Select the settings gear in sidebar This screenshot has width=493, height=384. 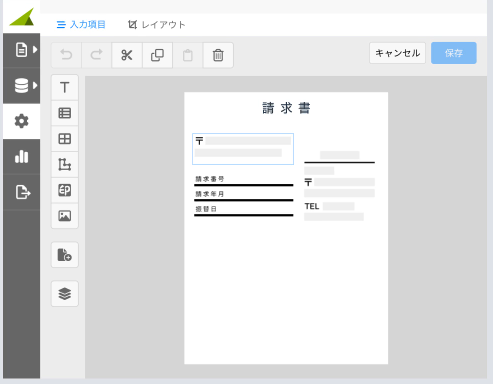pyautogui.click(x=21, y=121)
